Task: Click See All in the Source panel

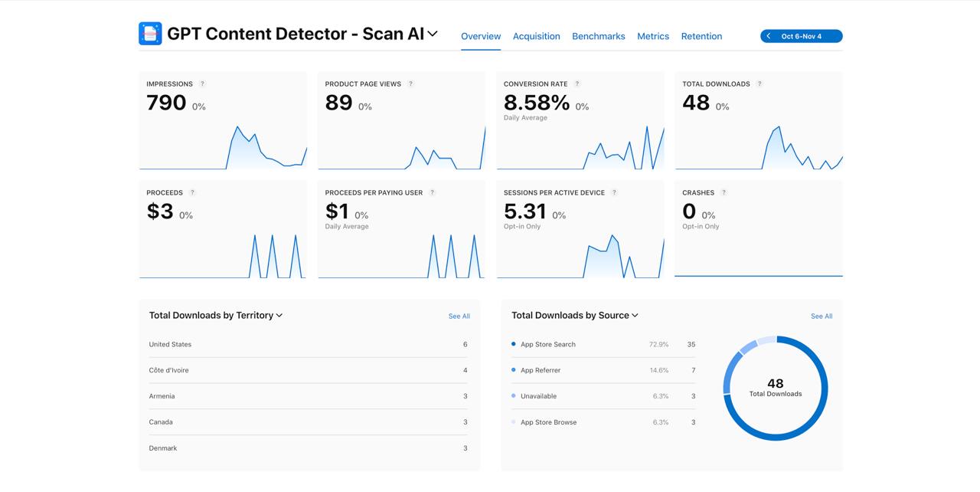Action: (821, 317)
